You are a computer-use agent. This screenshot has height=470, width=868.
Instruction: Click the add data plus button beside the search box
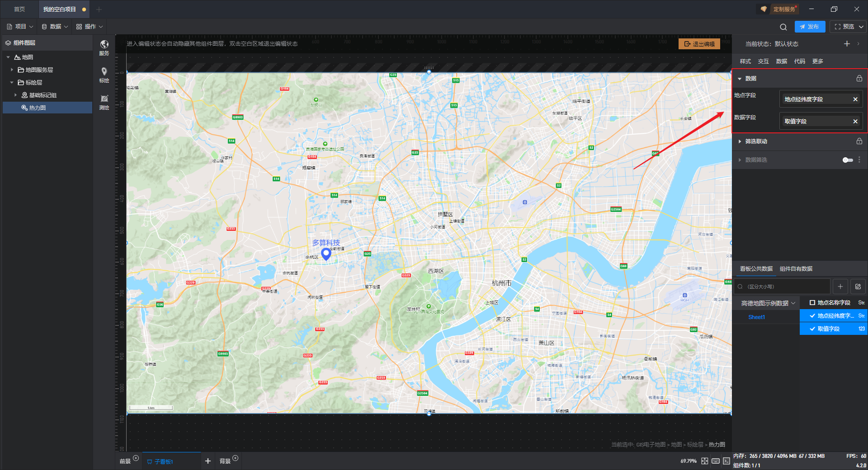(x=840, y=287)
